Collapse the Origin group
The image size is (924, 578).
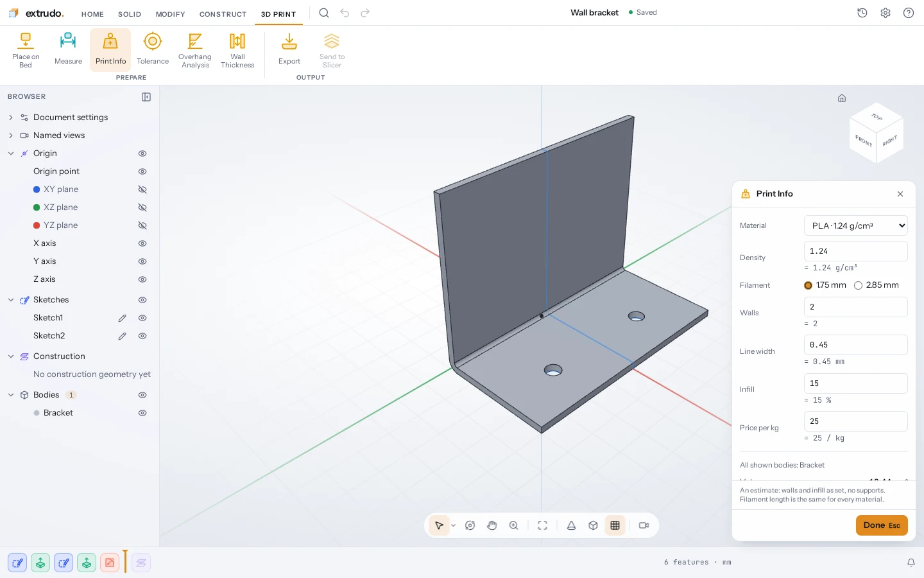(x=11, y=153)
